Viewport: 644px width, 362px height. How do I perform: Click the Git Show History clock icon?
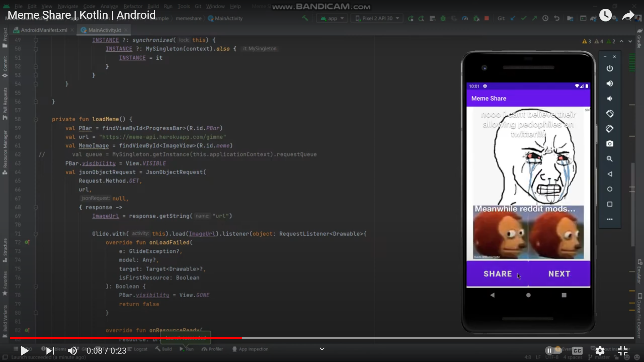[545, 18]
